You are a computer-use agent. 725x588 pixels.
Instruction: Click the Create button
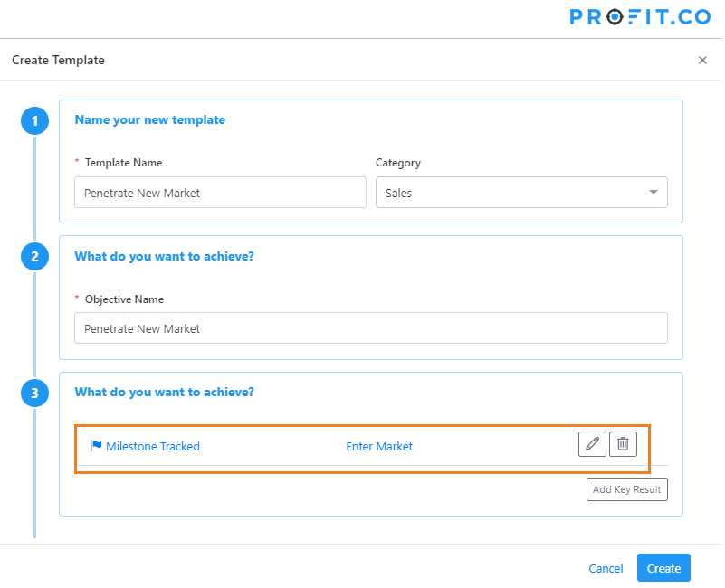tap(663, 568)
